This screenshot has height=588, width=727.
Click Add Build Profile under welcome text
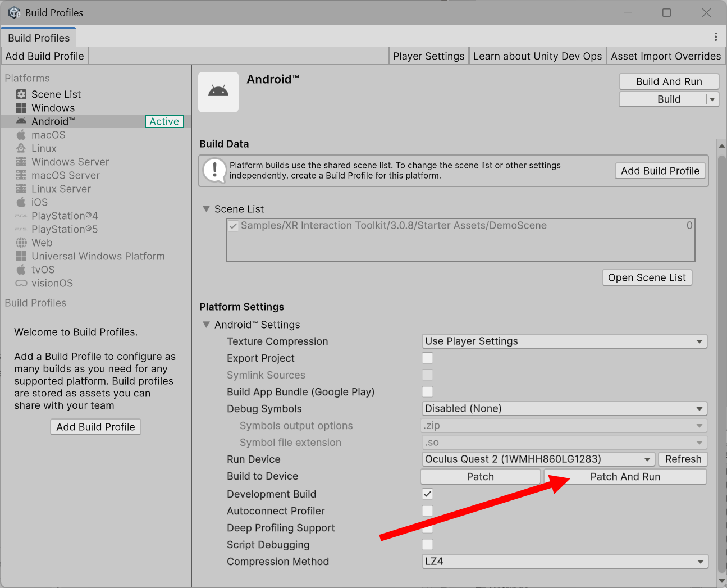pos(95,427)
